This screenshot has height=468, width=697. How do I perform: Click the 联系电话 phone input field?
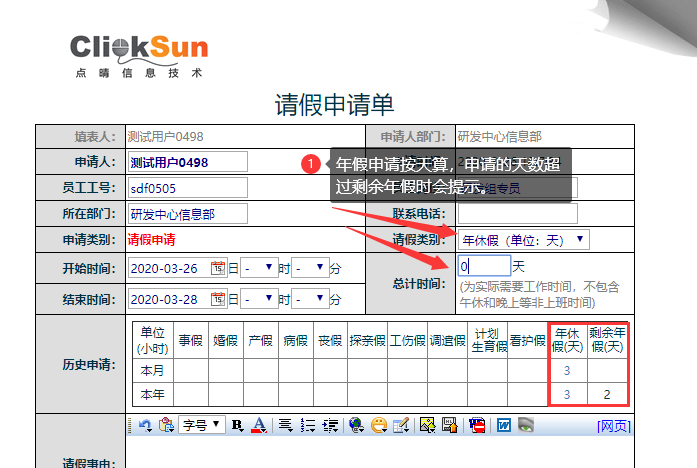coord(517,213)
